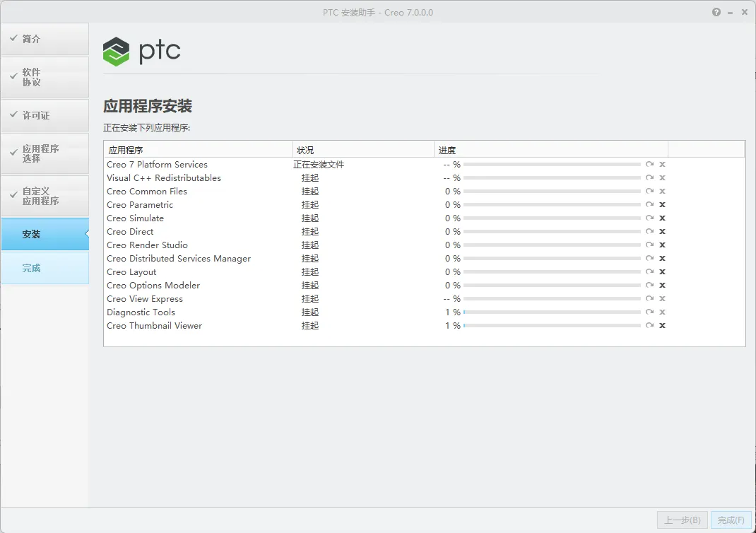Go to the 简介 step in sidebar

[x=45, y=39]
